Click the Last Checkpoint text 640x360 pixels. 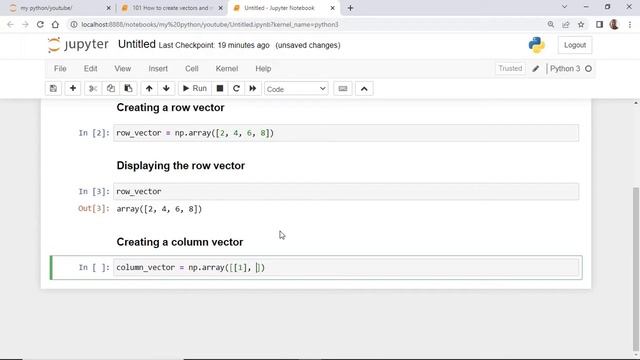tap(214, 45)
